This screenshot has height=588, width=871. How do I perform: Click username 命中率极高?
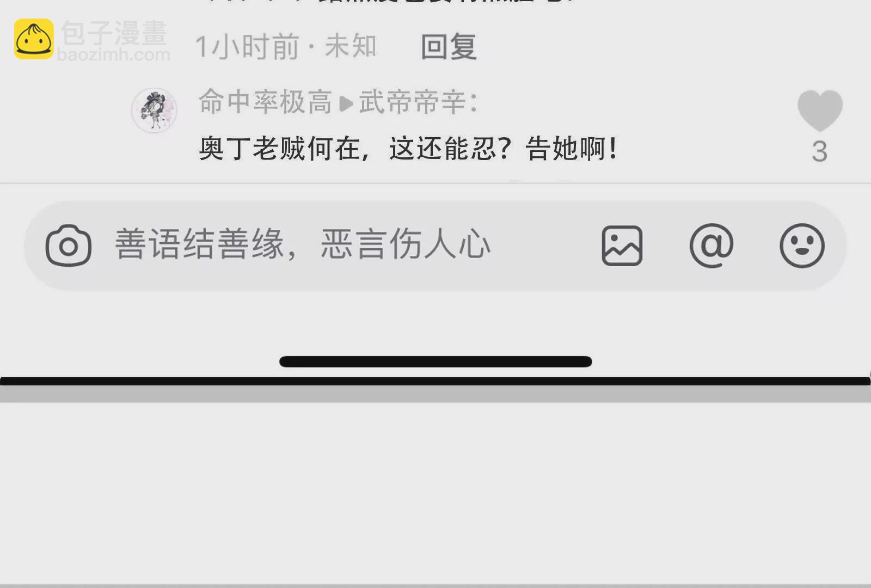(265, 102)
